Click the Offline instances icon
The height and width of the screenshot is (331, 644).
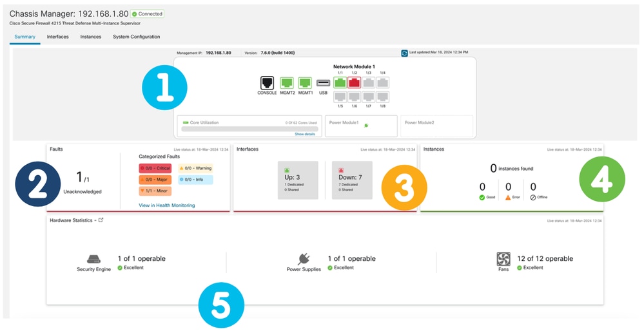(x=533, y=197)
